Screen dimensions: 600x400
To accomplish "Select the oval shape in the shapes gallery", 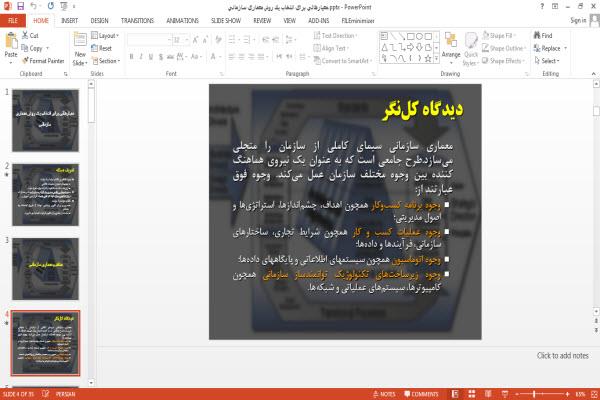I will click(419, 36).
